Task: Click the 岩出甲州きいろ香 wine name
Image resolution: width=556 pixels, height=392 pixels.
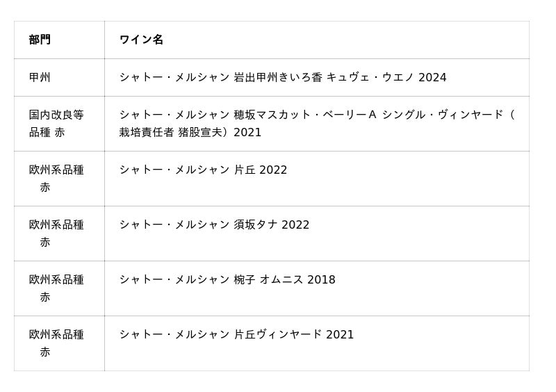Action: [278, 77]
